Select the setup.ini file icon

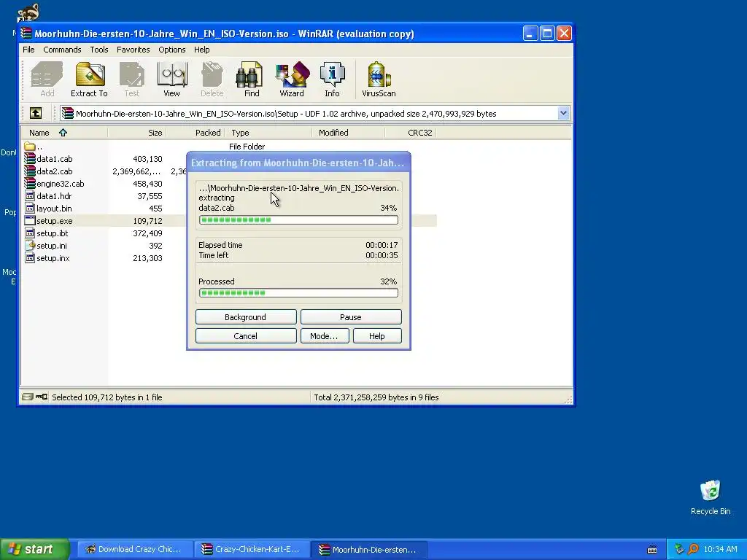click(29, 245)
